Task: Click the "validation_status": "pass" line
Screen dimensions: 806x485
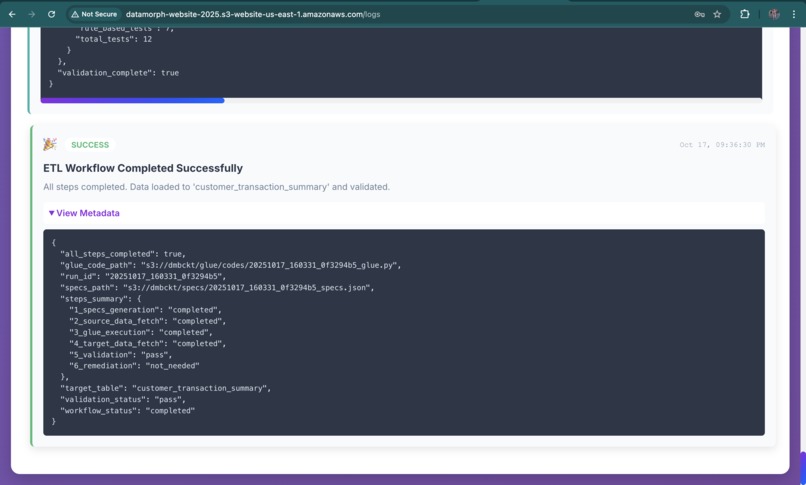Action: [x=123, y=400]
